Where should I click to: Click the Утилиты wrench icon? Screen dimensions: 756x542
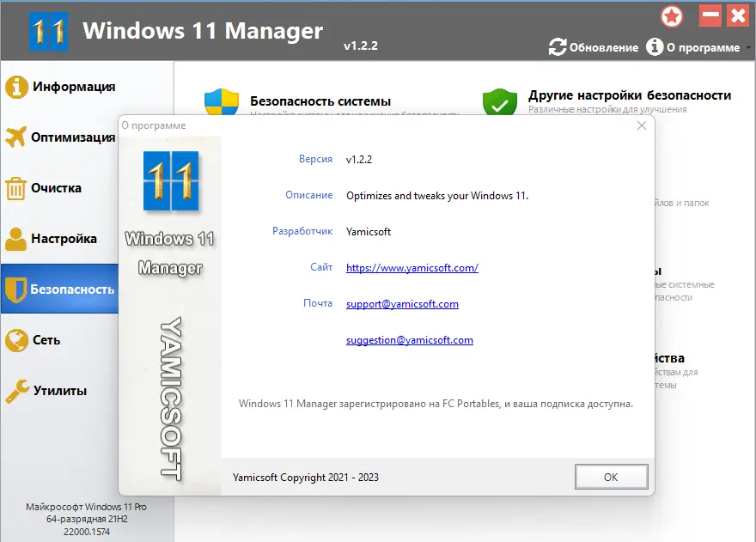[17, 391]
